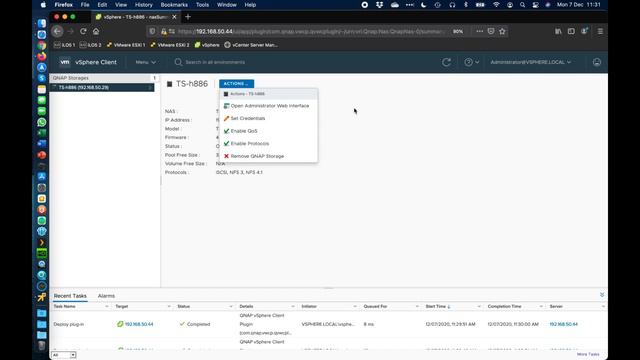Open the Target column filter arrow

[169, 306]
